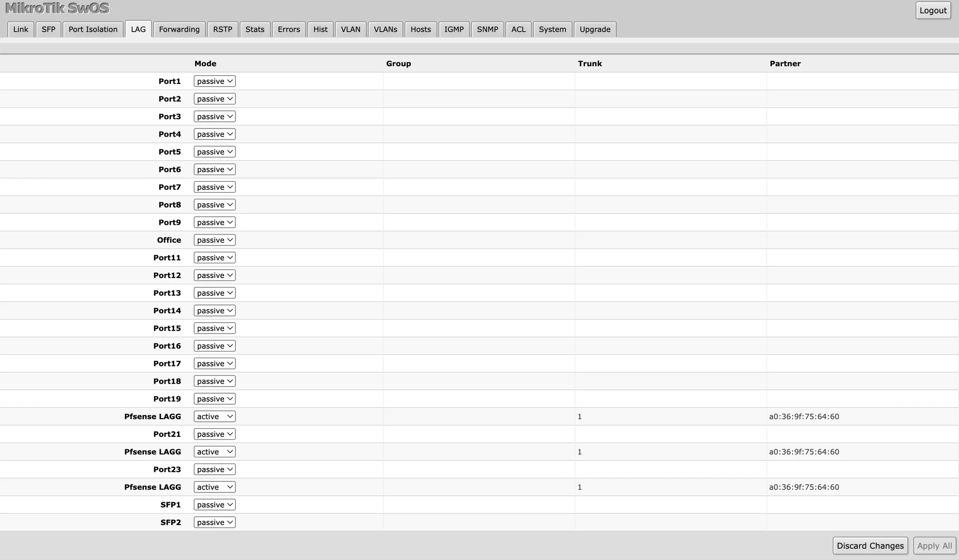Screen dimensions: 959x560
Task: Click the LAG tab
Action: coord(138,29)
